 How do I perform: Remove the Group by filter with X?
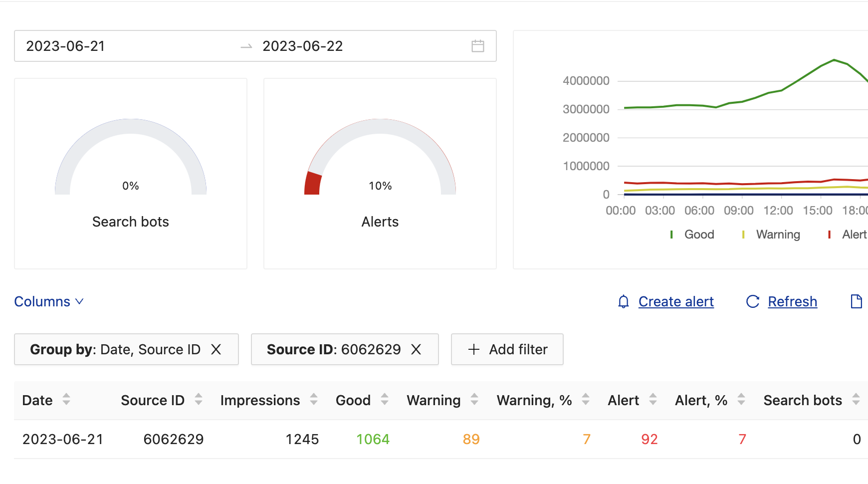coord(216,349)
